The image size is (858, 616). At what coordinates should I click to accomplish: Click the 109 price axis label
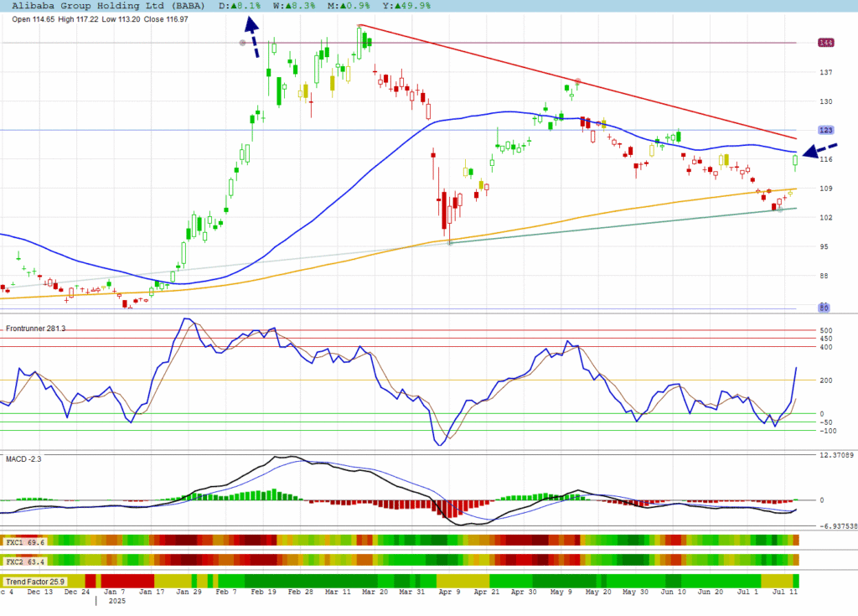click(x=825, y=189)
